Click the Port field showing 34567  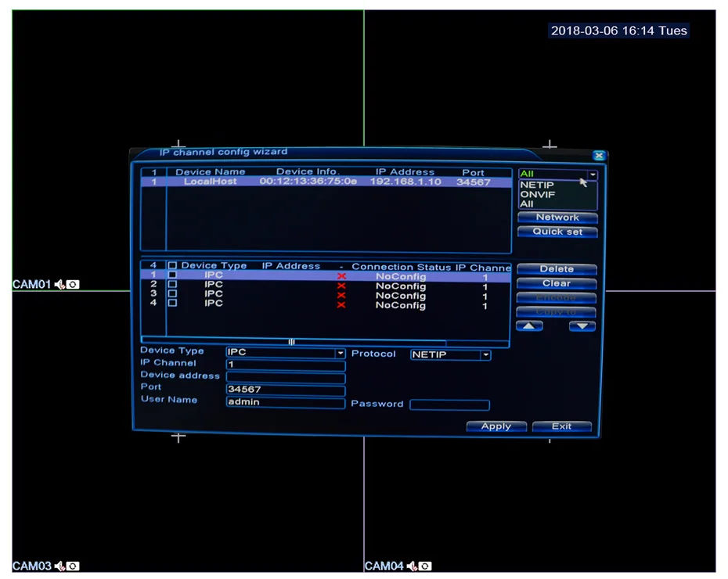286,390
